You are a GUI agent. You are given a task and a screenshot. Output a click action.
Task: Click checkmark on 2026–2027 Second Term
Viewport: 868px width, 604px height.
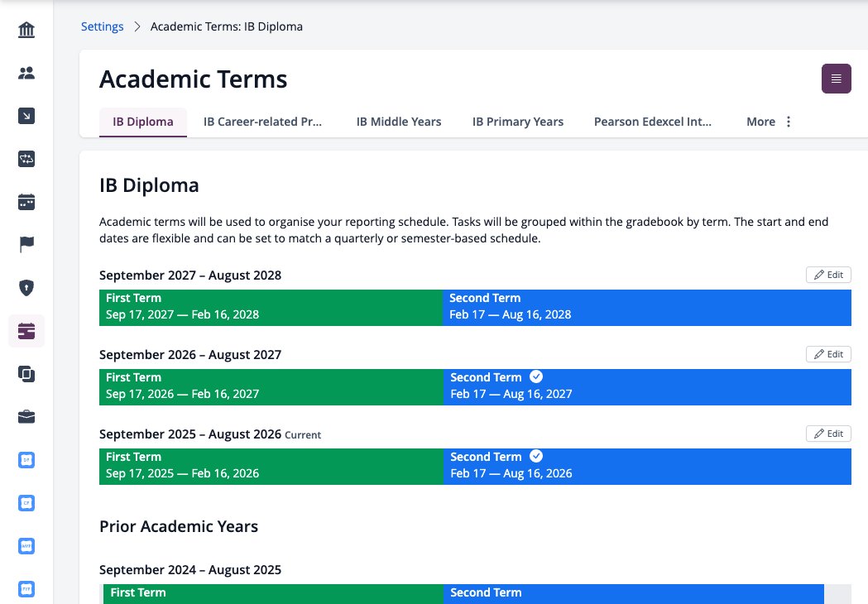pos(536,376)
